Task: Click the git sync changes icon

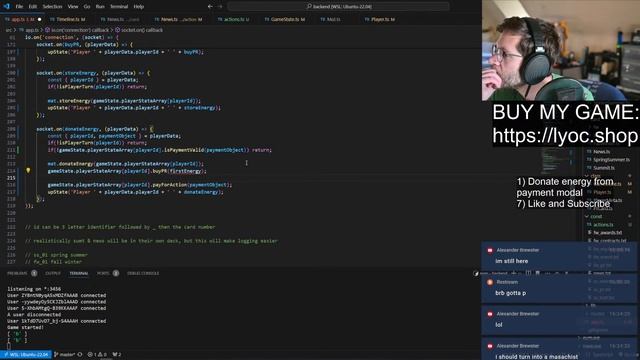Action: point(80,354)
